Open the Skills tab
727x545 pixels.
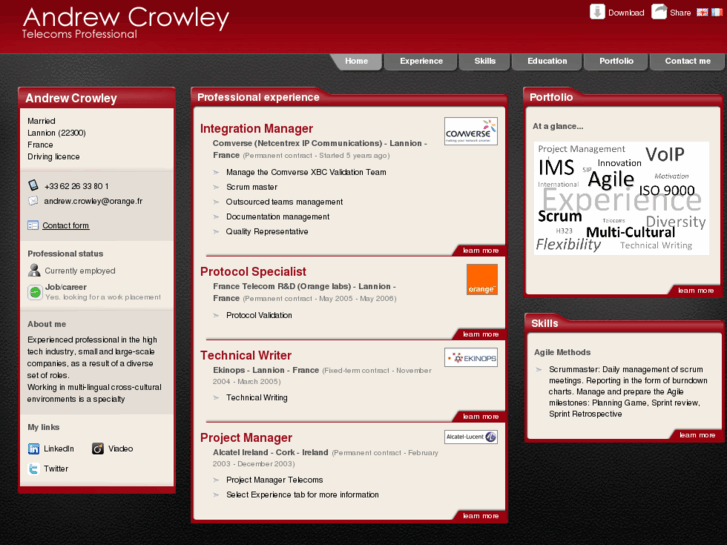click(485, 61)
